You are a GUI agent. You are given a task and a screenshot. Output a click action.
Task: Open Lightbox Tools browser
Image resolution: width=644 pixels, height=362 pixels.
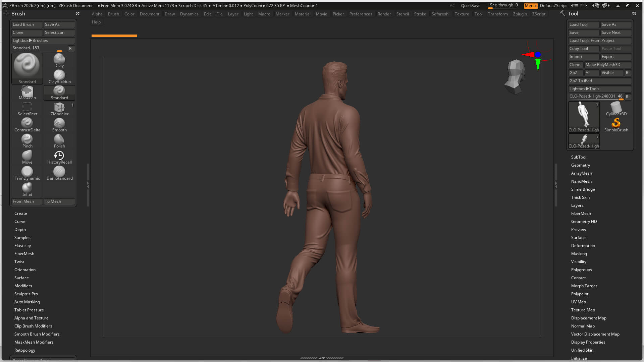coord(600,89)
